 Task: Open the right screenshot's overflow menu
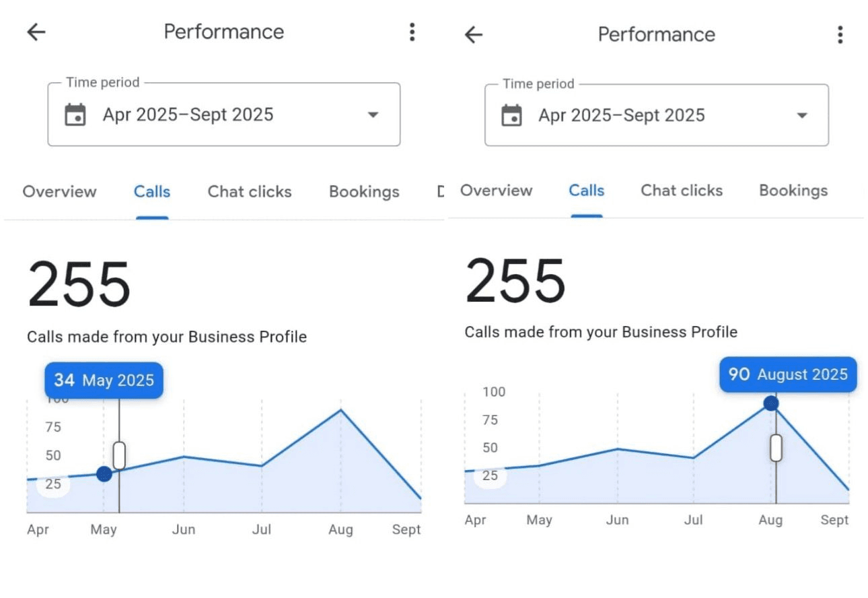[840, 34]
